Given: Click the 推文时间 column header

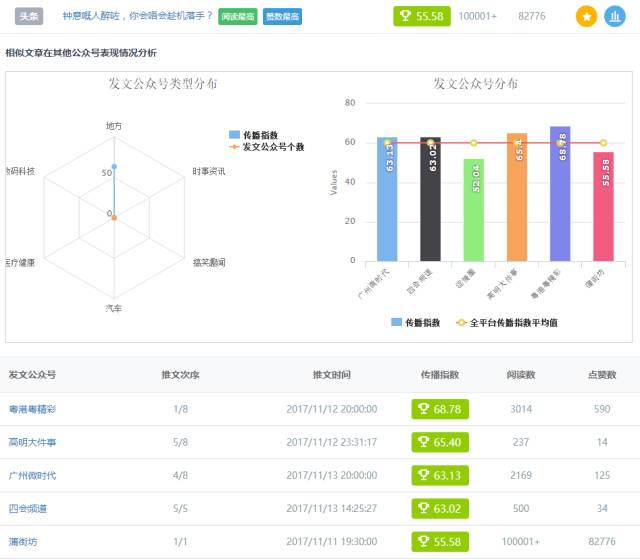Looking at the screenshot, I should coord(331,374).
